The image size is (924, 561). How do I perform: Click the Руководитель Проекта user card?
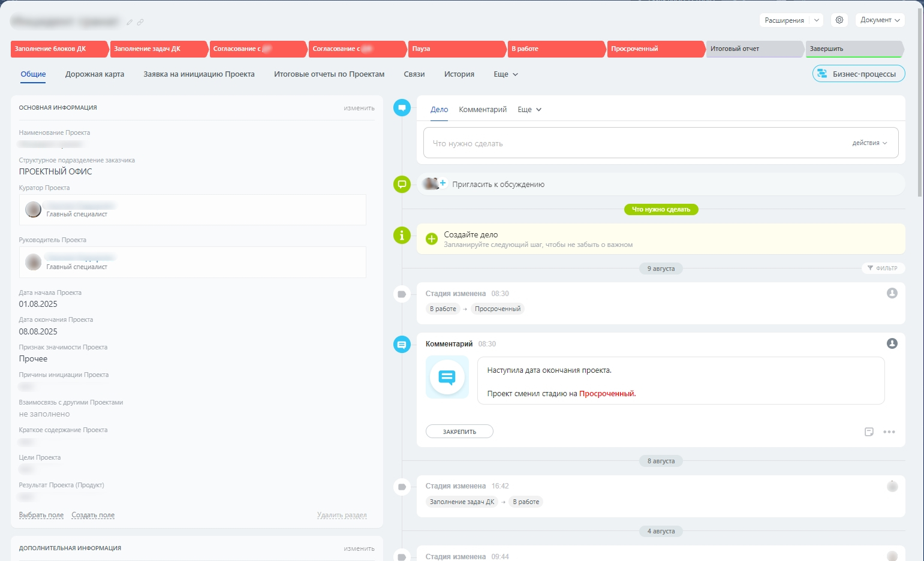192,262
